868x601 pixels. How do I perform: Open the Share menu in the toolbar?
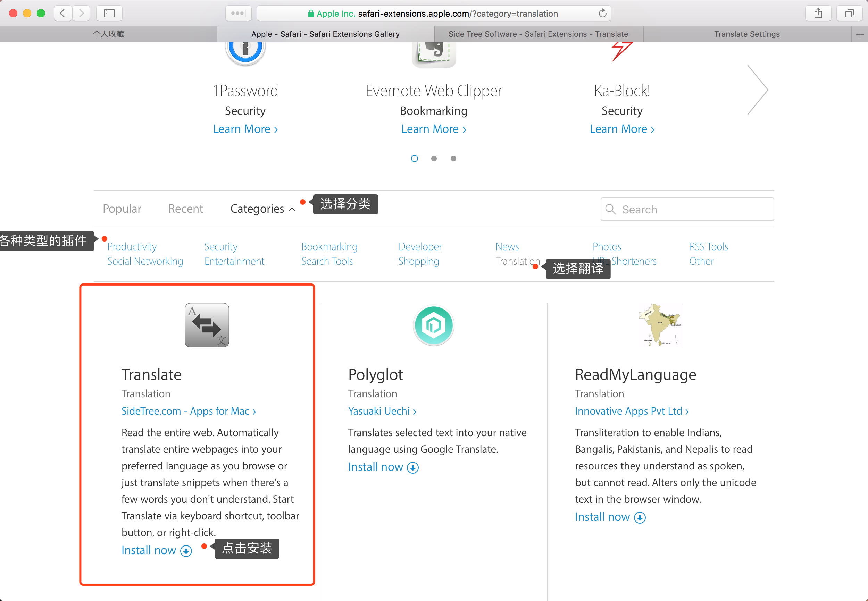(818, 13)
